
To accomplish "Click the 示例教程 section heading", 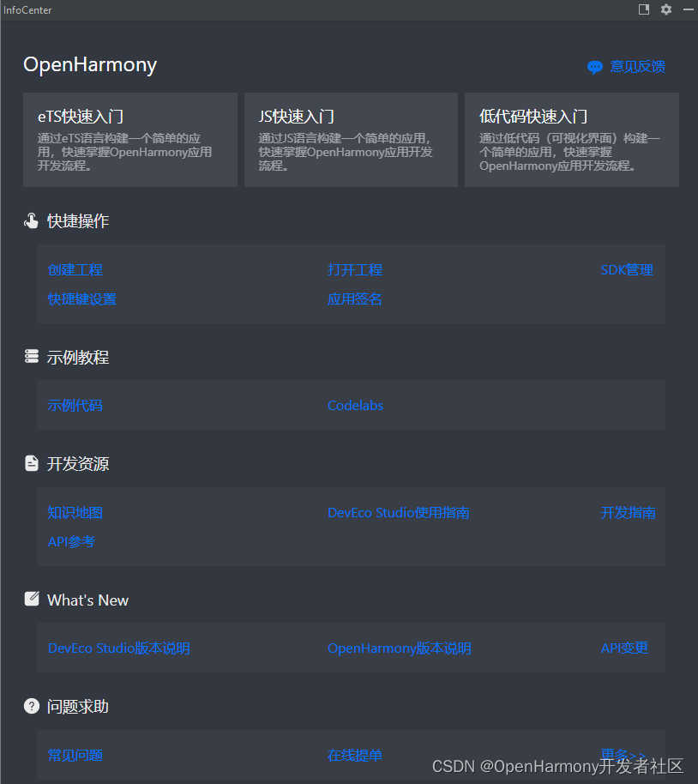I will [78, 358].
